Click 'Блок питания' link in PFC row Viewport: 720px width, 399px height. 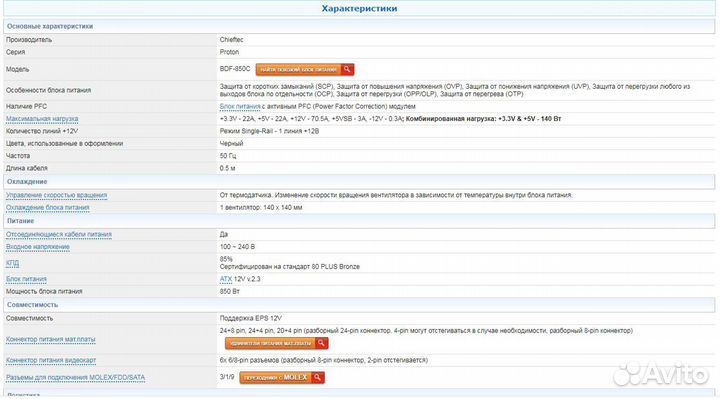pos(240,107)
